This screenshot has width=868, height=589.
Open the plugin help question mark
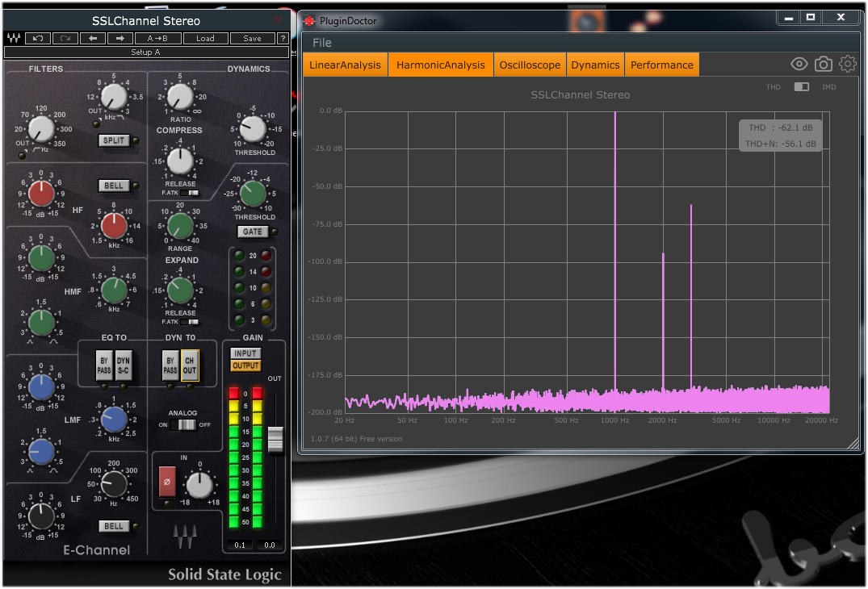click(283, 38)
